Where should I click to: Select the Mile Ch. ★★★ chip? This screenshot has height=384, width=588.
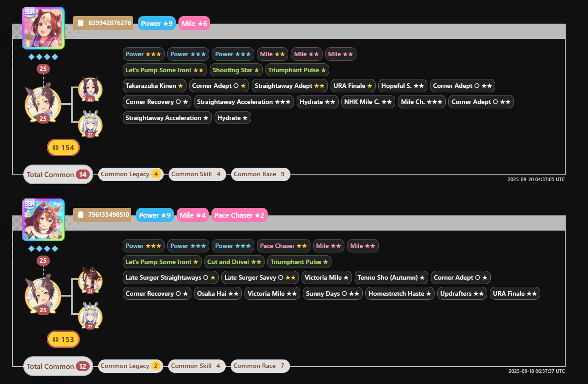pos(422,102)
